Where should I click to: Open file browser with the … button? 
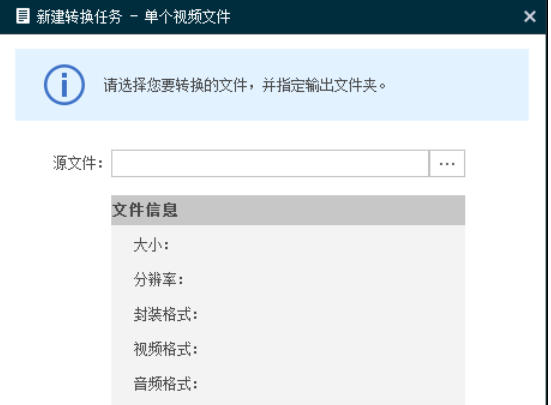click(x=447, y=163)
